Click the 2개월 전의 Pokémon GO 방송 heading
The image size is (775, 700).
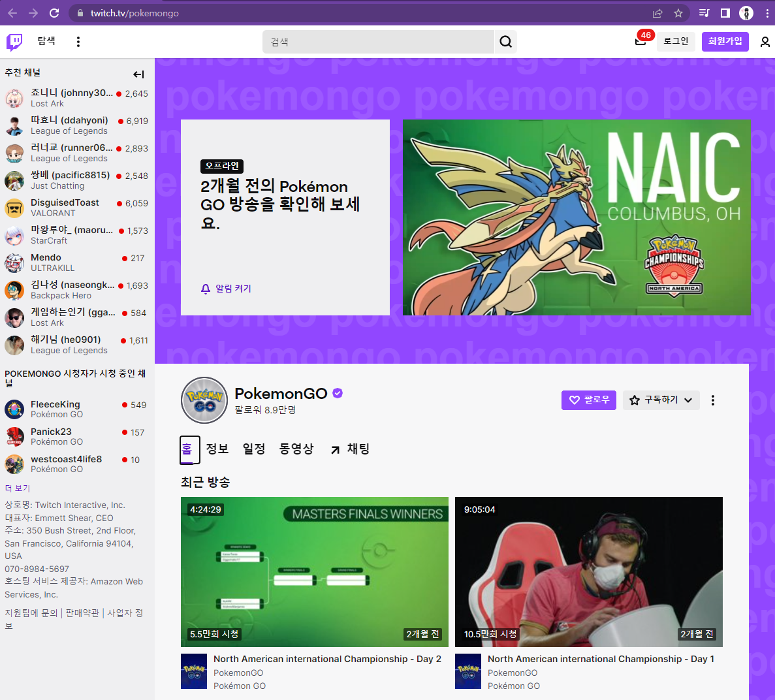[x=280, y=204]
